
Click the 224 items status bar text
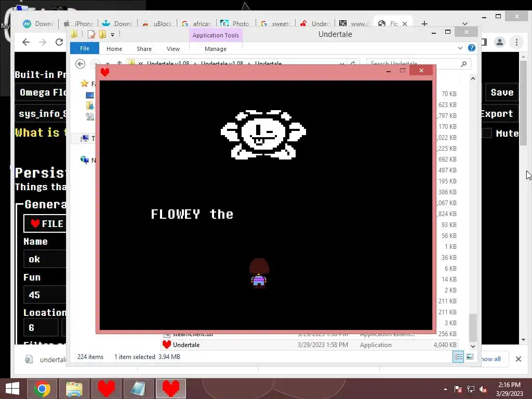(90, 356)
